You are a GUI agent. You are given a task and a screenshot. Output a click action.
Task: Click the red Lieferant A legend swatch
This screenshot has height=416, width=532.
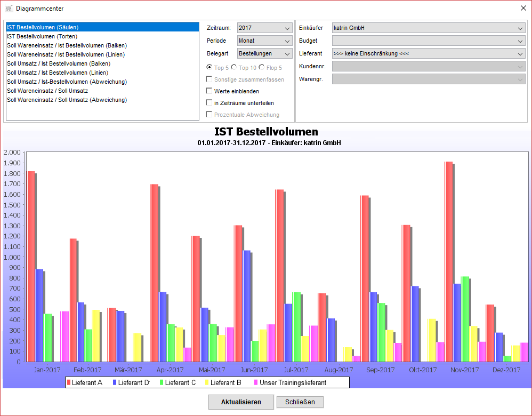68,382
